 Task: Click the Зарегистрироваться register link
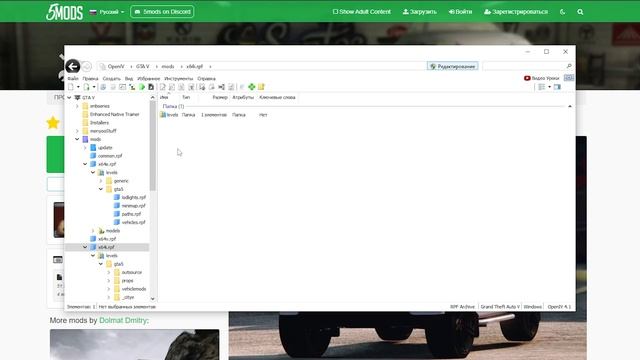click(516, 12)
